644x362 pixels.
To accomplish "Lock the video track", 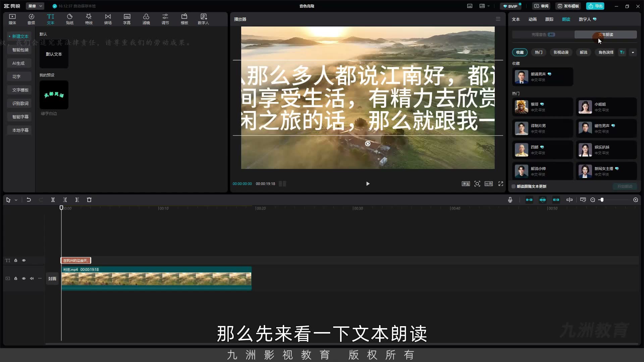I will click(16, 279).
